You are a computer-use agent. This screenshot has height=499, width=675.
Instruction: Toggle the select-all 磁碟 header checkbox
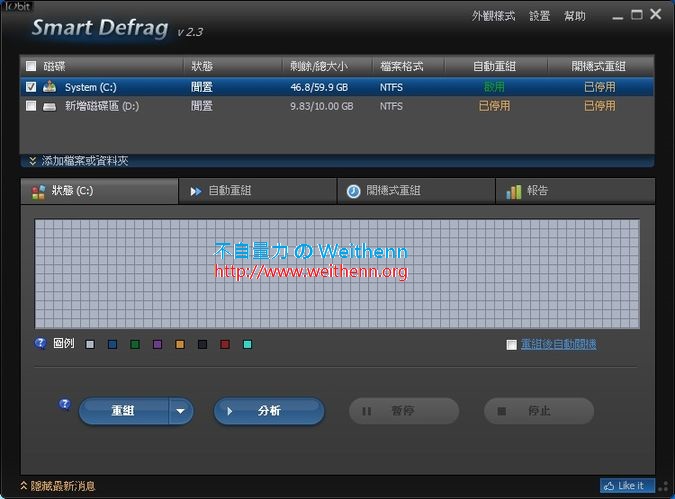point(31,66)
